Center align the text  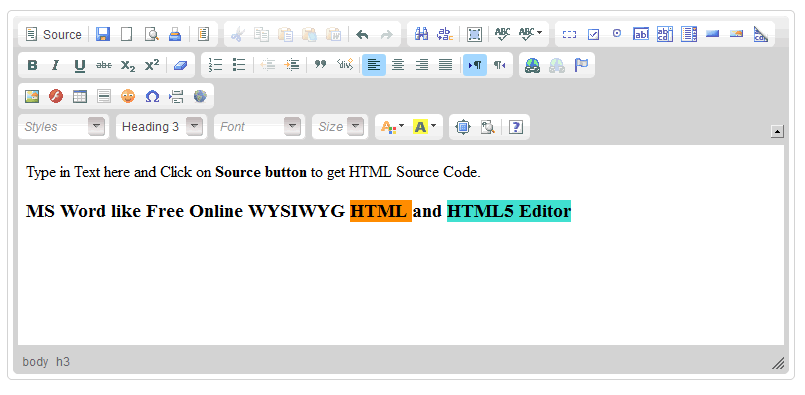point(398,65)
